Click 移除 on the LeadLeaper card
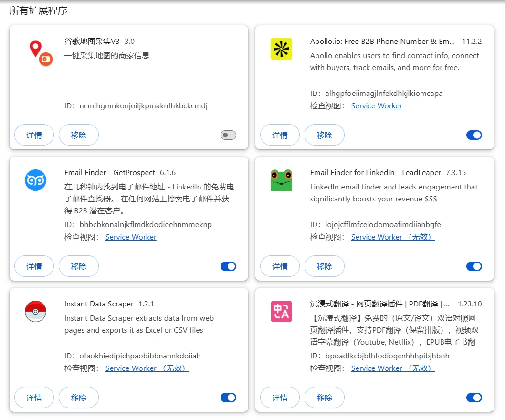505x420 pixels. (324, 266)
